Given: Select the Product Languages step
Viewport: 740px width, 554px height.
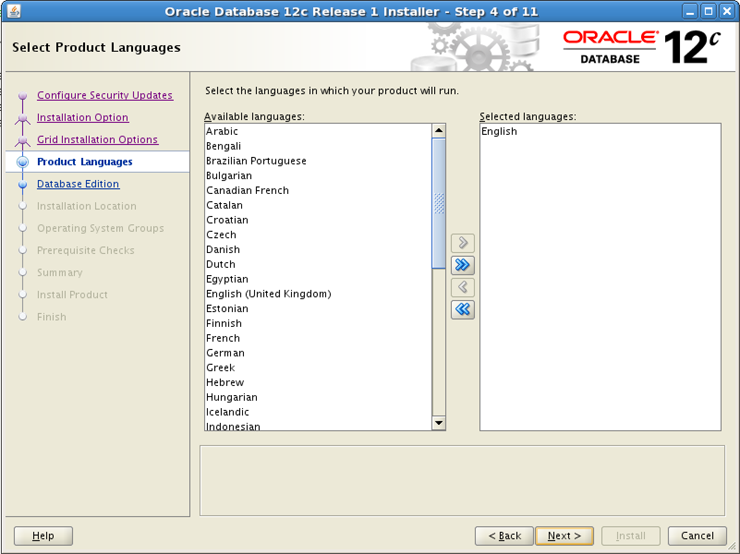Looking at the screenshot, I should [84, 162].
